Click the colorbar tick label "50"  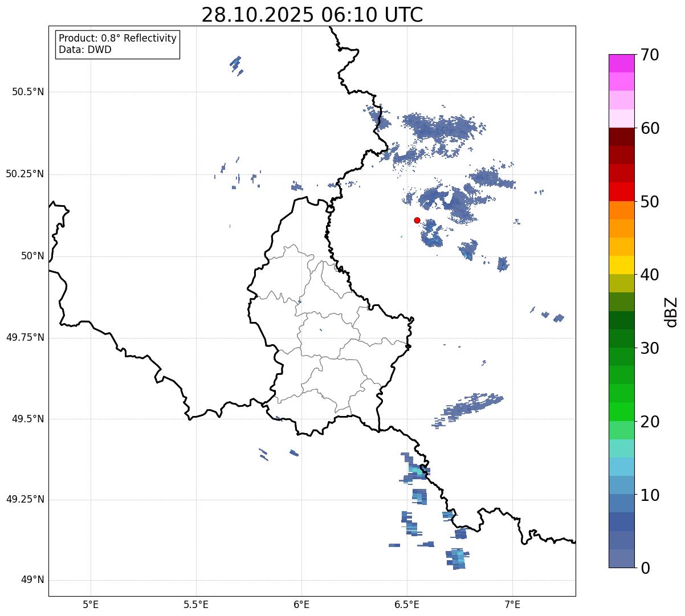pyautogui.click(x=650, y=202)
